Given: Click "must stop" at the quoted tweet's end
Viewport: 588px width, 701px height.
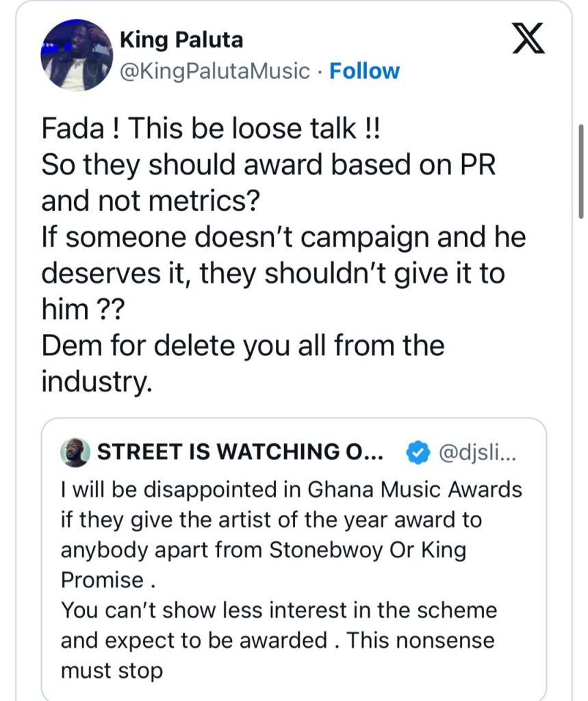Looking at the screenshot, I should (x=112, y=670).
